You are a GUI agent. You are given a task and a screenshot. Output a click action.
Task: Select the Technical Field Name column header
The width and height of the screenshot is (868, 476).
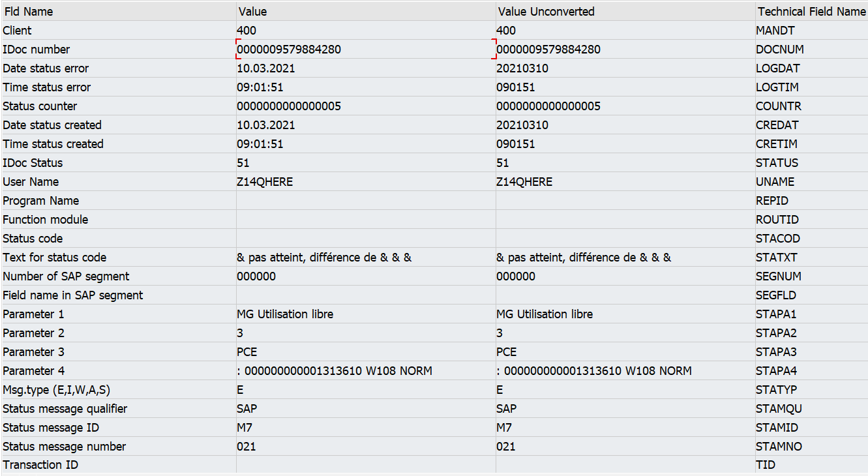[x=811, y=12]
